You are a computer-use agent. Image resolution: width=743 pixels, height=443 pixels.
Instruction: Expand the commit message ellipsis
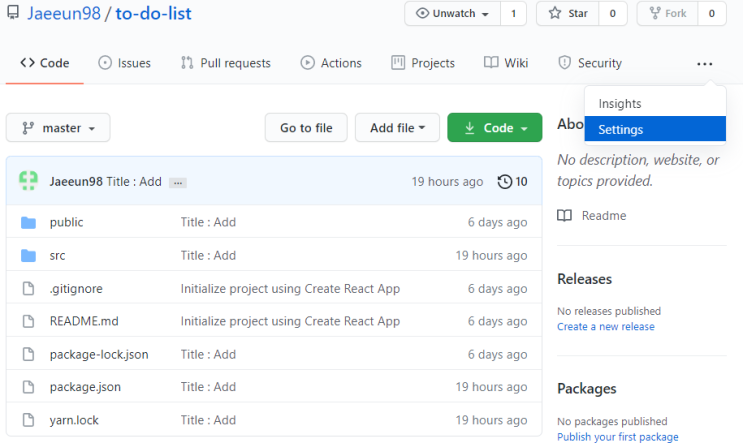[x=178, y=183]
